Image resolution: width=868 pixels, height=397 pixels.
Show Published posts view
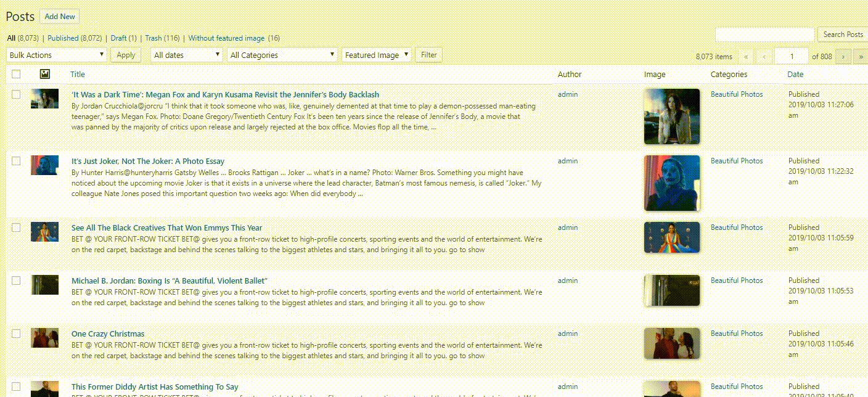pos(63,38)
